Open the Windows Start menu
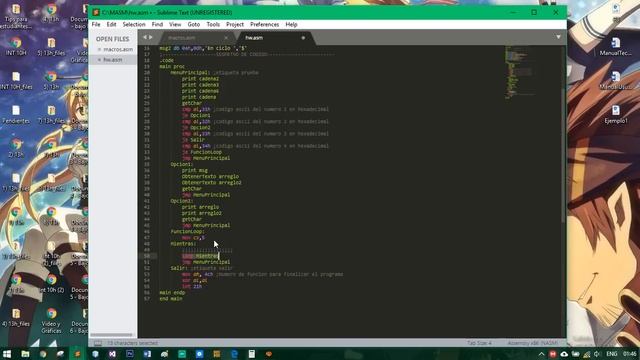Screen dimensions: 640x360 [7, 354]
